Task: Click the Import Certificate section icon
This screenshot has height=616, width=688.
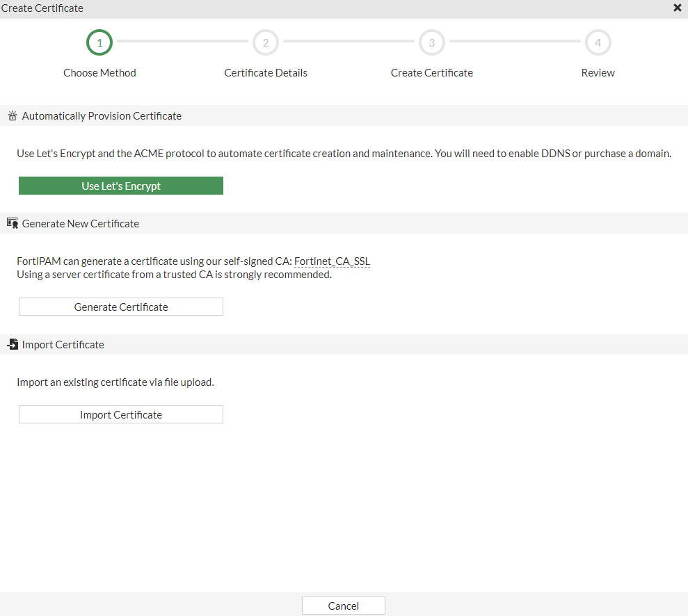Action: pos(12,345)
